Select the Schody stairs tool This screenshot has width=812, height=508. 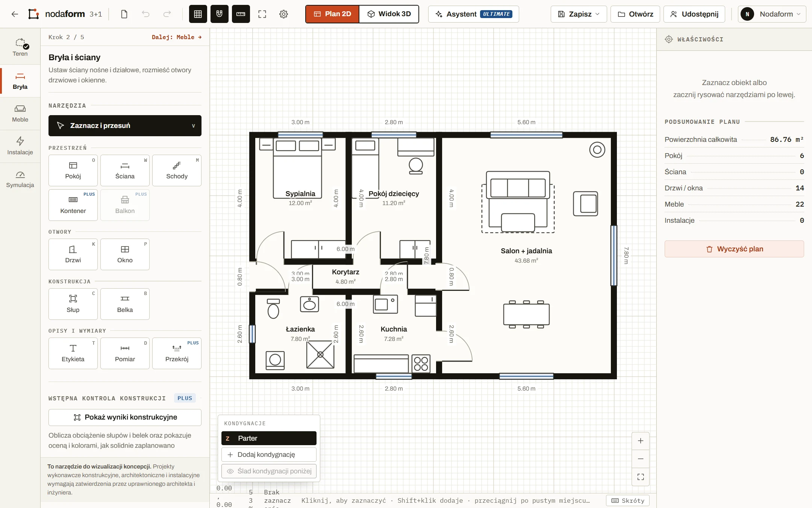177,170
